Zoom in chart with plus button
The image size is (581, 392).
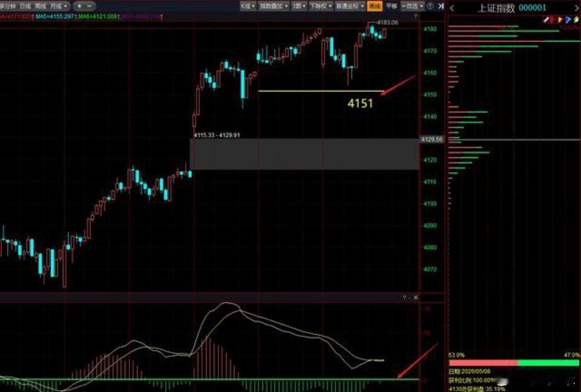79,6
